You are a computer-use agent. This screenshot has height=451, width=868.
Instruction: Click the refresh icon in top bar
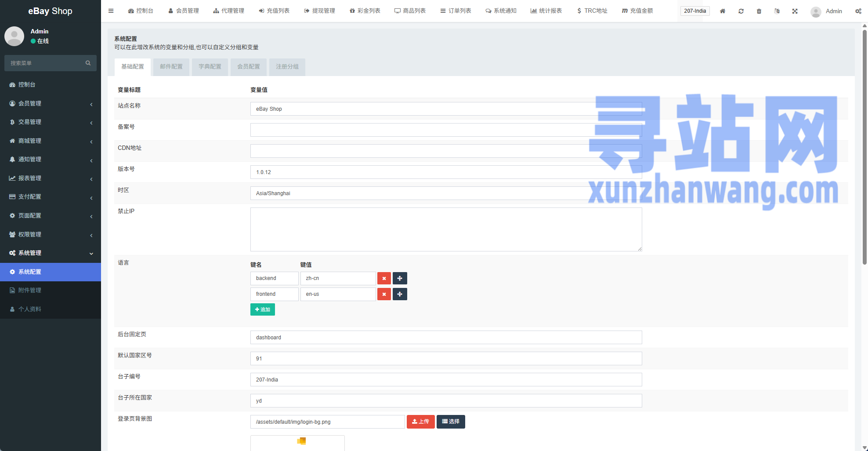[x=741, y=11]
